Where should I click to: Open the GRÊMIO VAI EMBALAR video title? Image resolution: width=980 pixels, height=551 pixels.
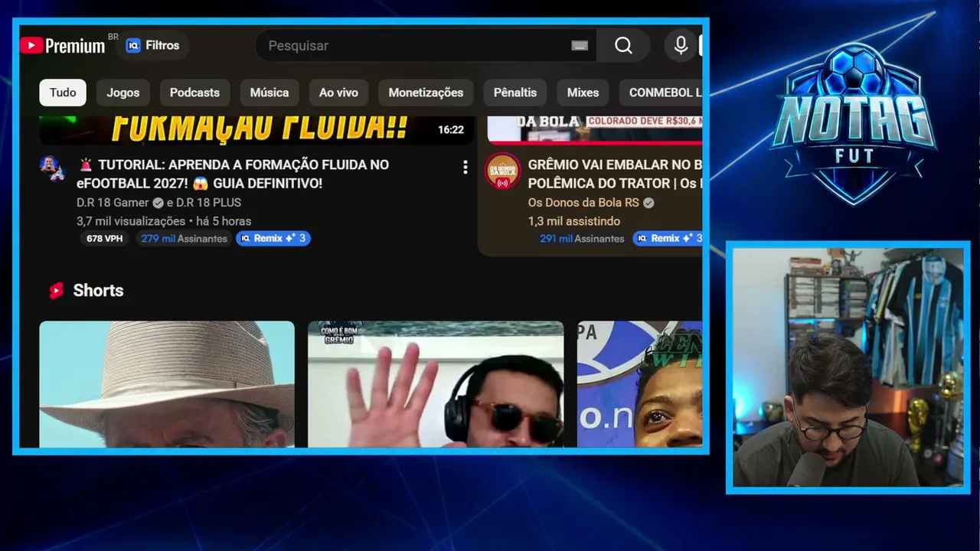tap(615, 174)
